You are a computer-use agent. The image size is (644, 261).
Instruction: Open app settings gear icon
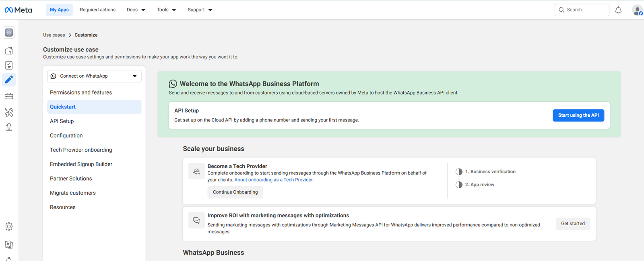tap(9, 227)
